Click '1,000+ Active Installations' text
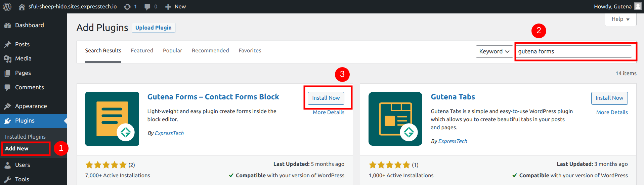Viewport: 644px width, 185px height. click(401, 176)
